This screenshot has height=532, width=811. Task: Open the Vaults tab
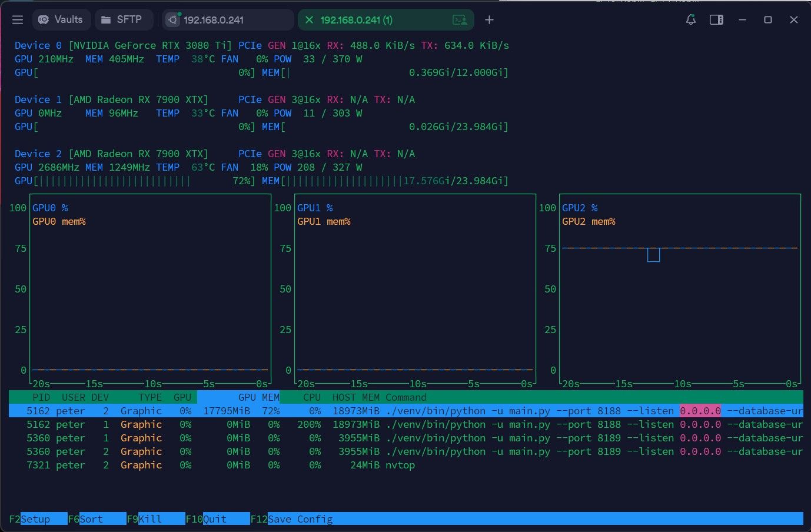tap(61, 19)
